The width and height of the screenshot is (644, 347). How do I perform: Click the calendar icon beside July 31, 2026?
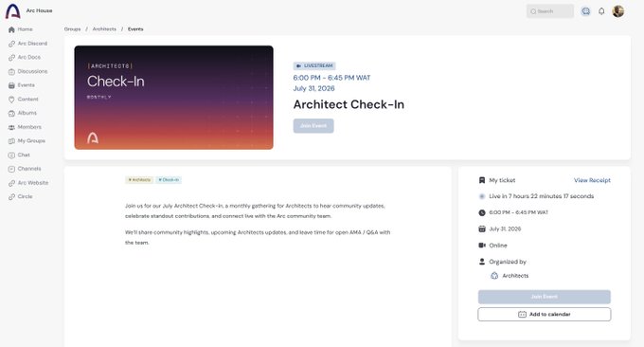pyautogui.click(x=482, y=229)
